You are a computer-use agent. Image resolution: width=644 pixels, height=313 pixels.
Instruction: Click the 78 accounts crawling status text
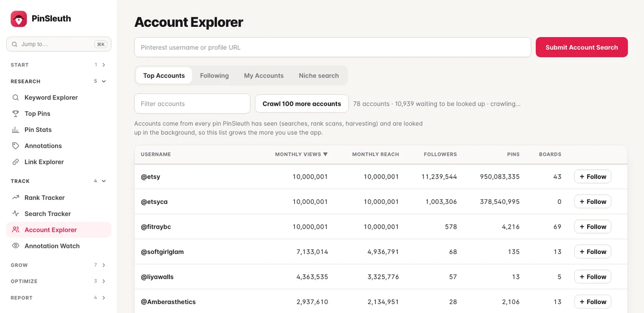coord(437,104)
